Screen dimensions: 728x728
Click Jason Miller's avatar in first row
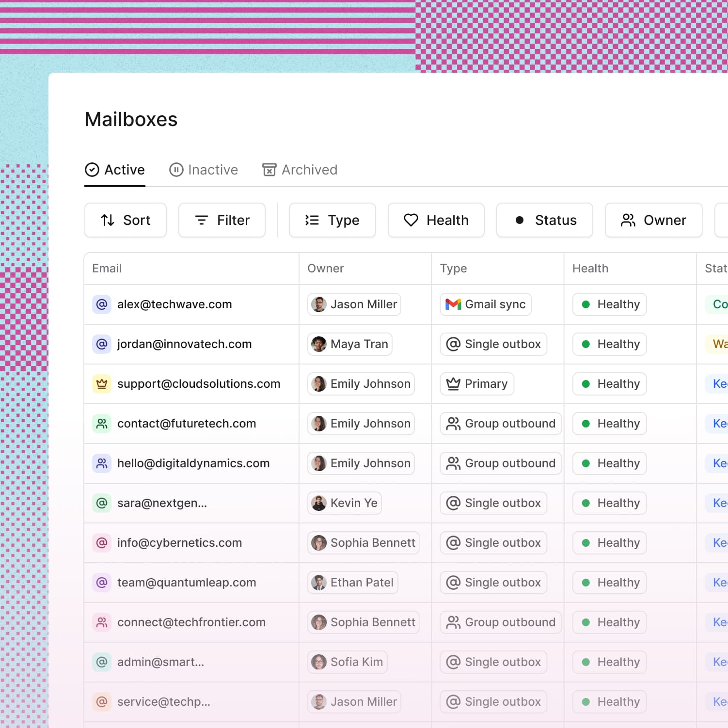coord(318,304)
